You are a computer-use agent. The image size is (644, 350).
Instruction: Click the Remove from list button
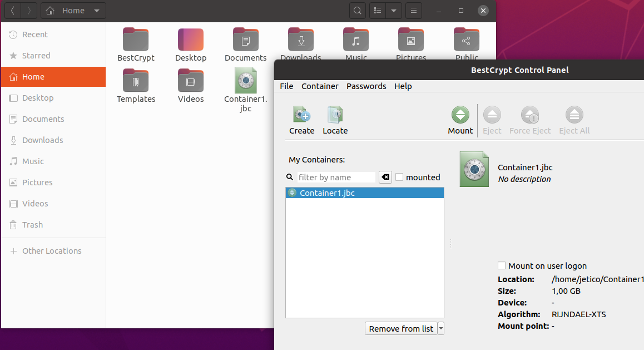coord(401,328)
